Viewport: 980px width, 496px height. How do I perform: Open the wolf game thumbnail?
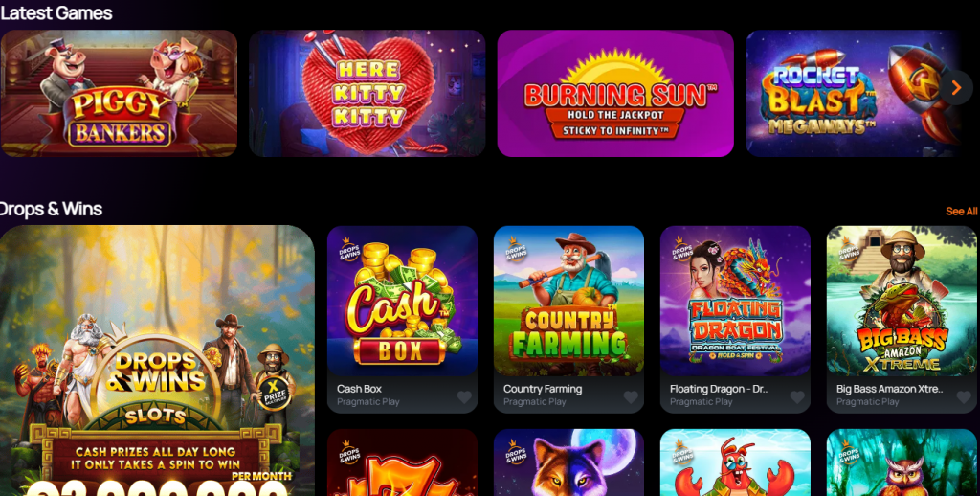[x=568, y=462]
